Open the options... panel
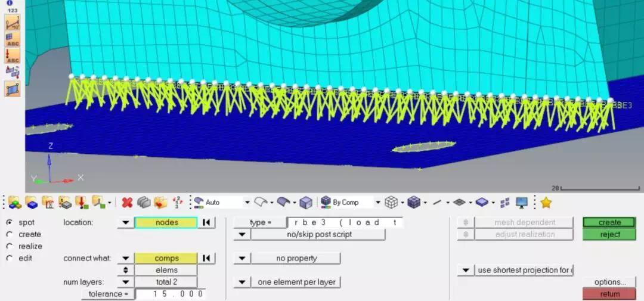This screenshot has width=644, height=301. tap(609, 282)
